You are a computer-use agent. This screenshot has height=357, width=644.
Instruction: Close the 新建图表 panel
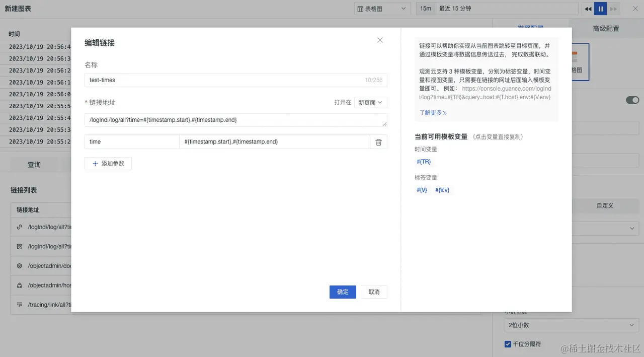tap(635, 9)
